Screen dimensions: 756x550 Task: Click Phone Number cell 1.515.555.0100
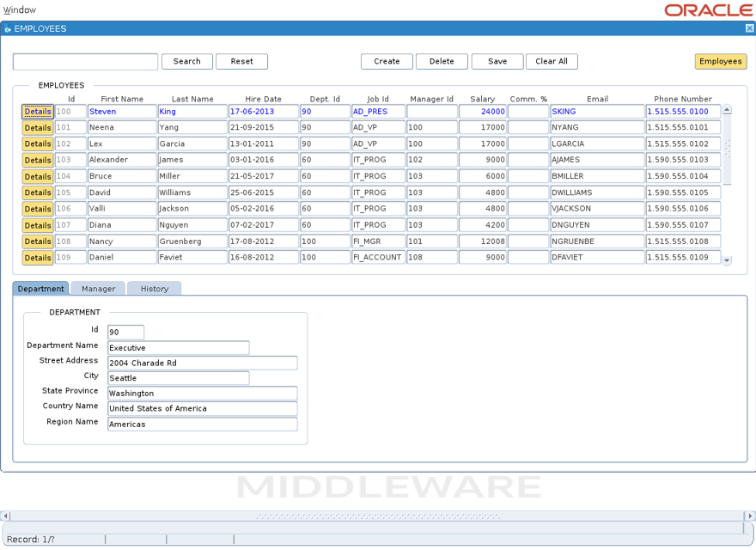683,112
